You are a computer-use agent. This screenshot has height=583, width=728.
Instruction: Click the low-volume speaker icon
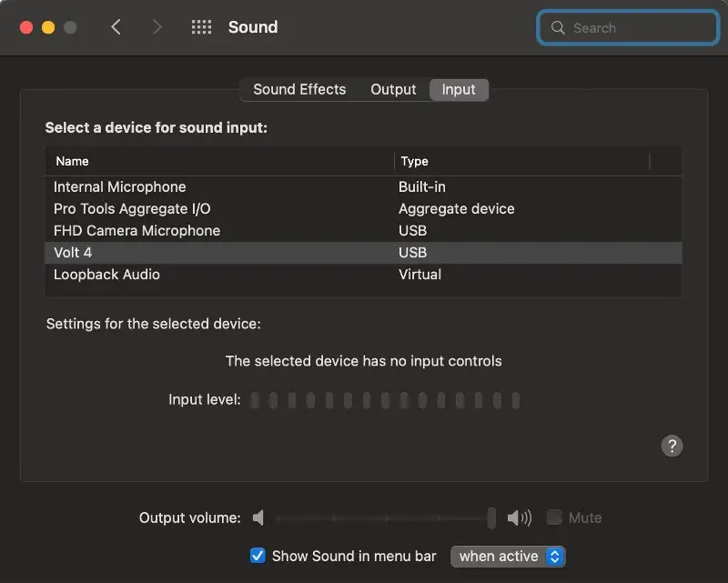click(258, 518)
